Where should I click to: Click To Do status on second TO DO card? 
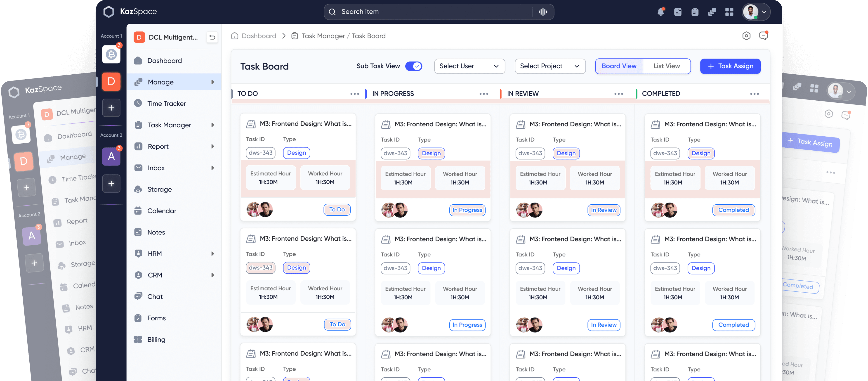[x=337, y=324]
